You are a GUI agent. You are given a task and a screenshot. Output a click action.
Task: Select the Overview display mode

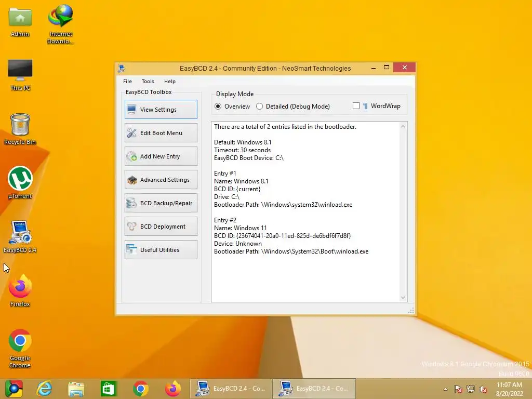[x=232, y=106]
